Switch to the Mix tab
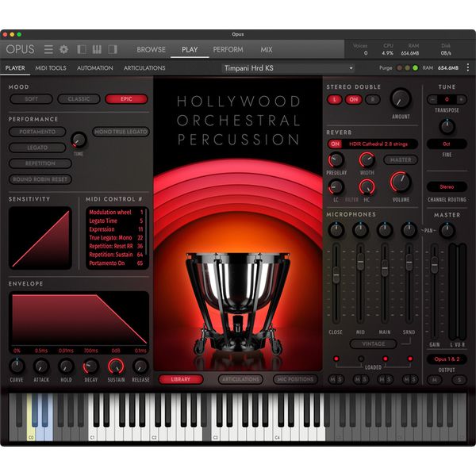 pyautogui.click(x=267, y=49)
